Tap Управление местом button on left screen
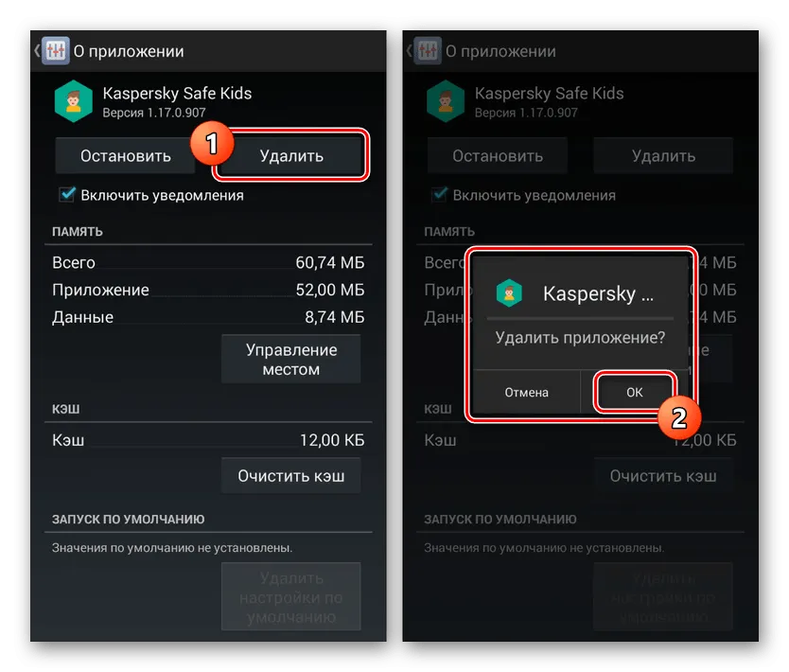The width and height of the screenshot is (789, 672). pyautogui.click(x=290, y=359)
